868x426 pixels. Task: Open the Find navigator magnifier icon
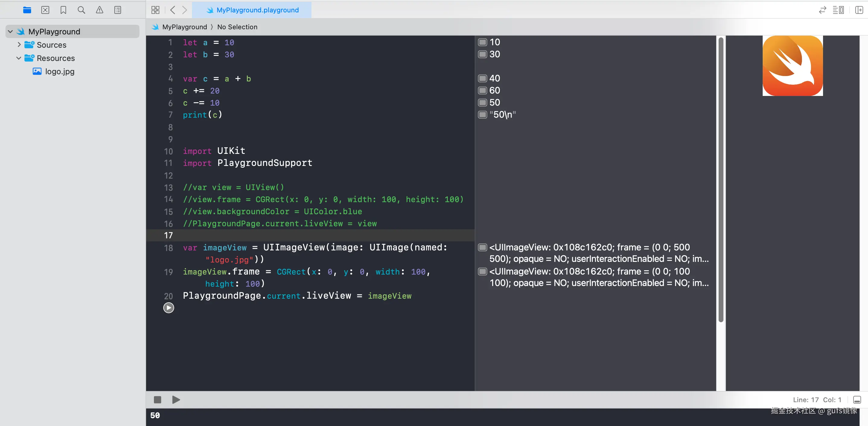coord(81,10)
